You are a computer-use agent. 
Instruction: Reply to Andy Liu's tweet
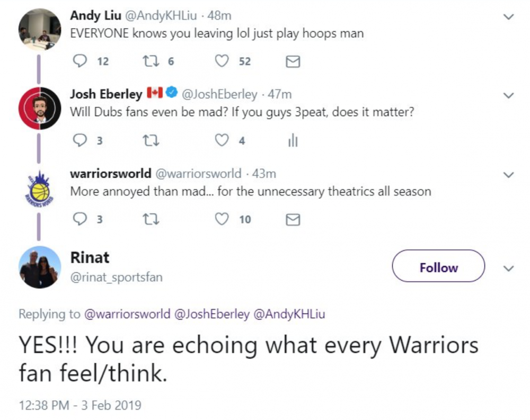click(x=79, y=61)
